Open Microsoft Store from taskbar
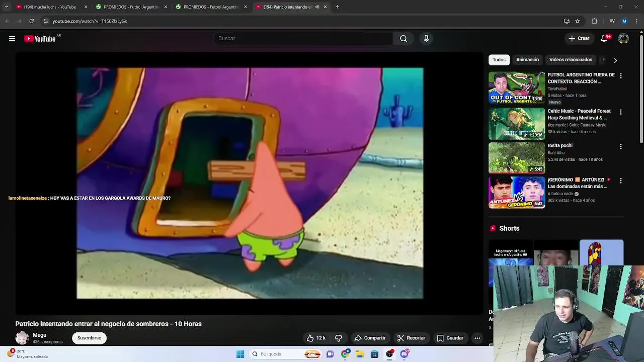The width and height of the screenshot is (644, 362). click(x=374, y=354)
